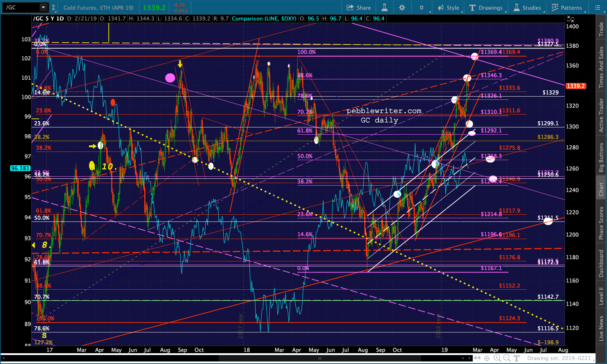Click the list menu icon at top right
The image size is (607, 364).
(597, 8)
